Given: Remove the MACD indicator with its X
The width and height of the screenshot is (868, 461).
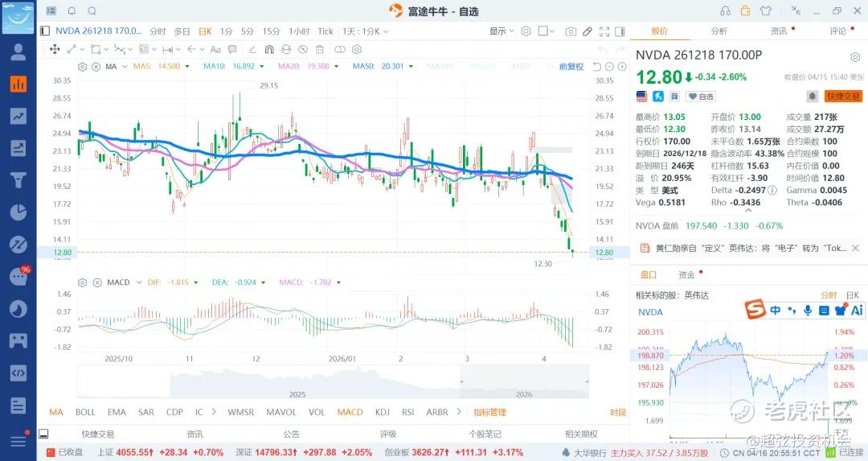Looking at the screenshot, I should point(97,282).
